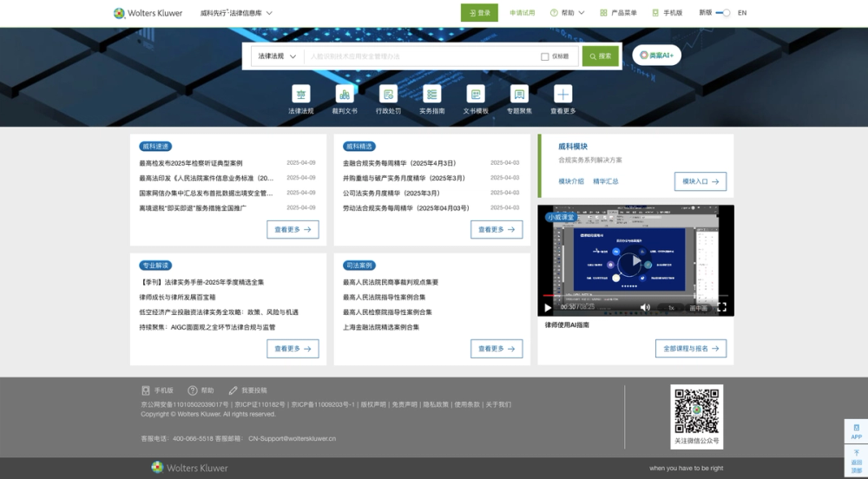Open 最高人民法院指导性案例合集
Screen dimensions: 868x479
tap(385, 297)
